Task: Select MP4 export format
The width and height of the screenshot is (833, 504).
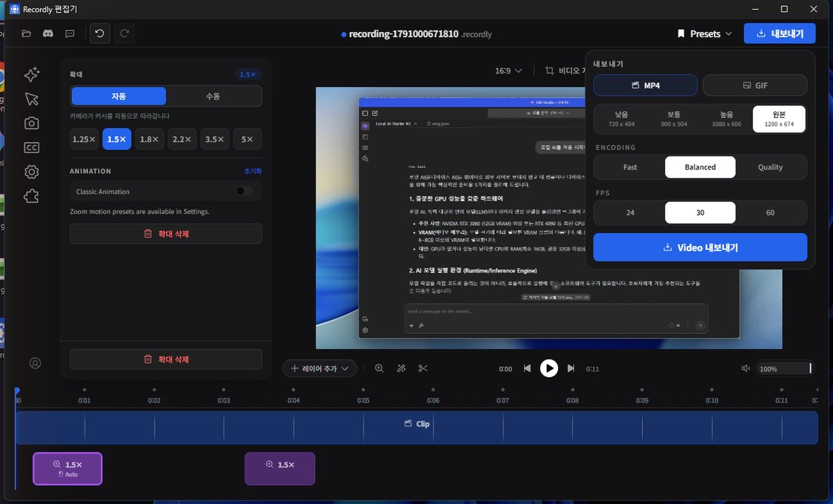Action: coord(645,85)
